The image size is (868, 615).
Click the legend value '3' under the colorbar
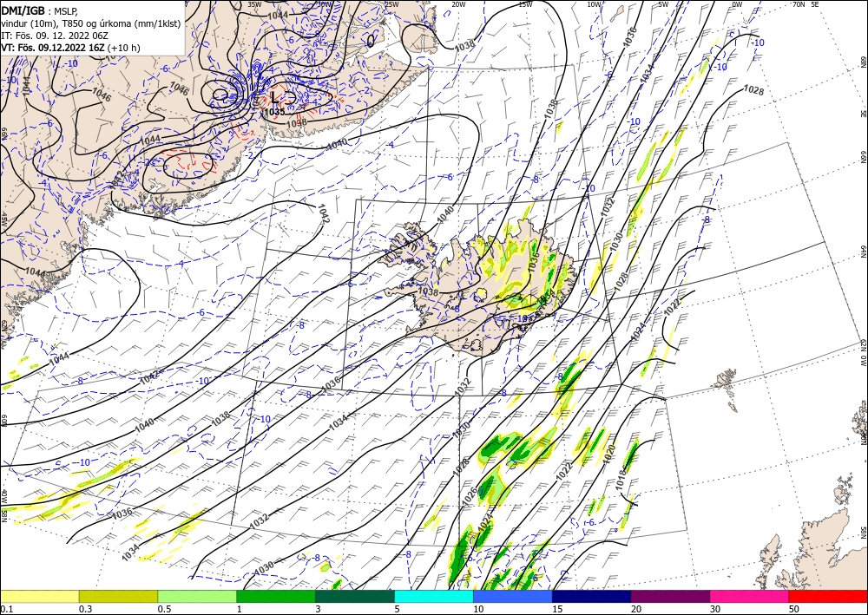pyautogui.click(x=319, y=609)
